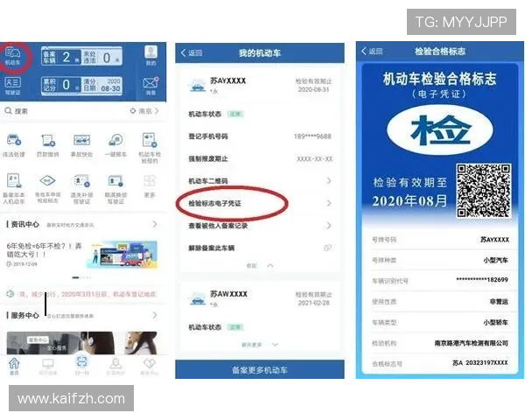
Task: Tap the 备案车辆 count panel showing 2
Action: coord(61,57)
